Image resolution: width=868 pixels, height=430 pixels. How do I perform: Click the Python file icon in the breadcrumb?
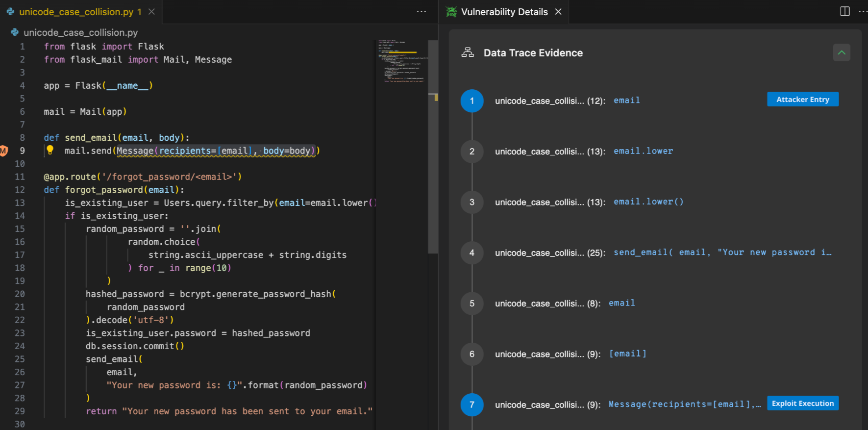(15, 32)
